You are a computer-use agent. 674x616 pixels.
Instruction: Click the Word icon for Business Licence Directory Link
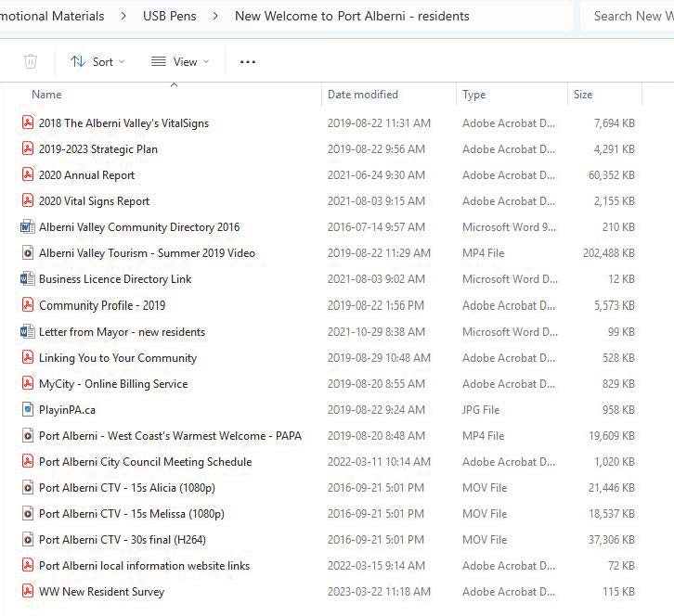point(28,279)
